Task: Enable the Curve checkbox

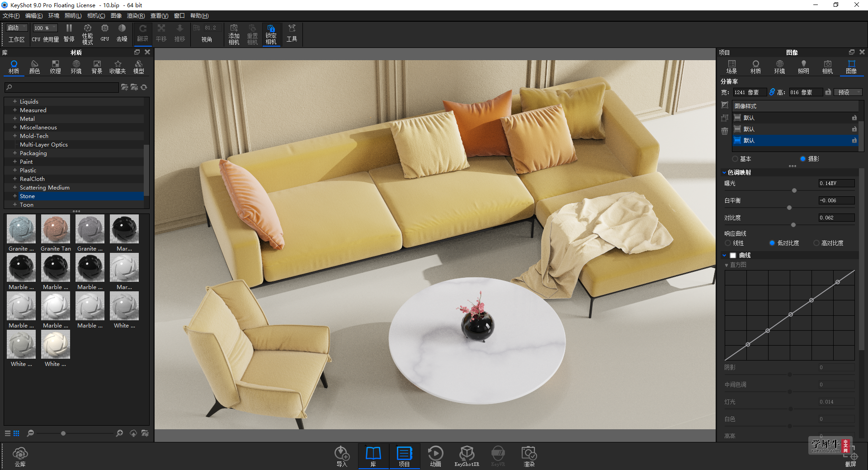Action: (x=733, y=256)
